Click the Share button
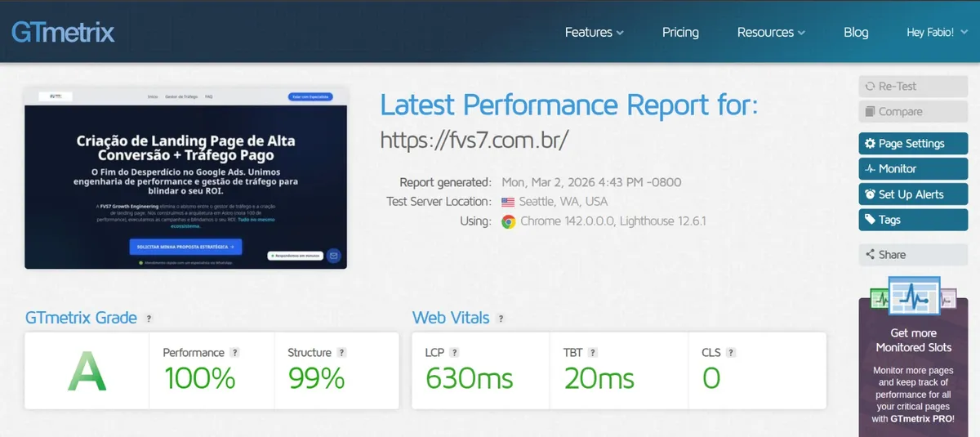 tap(913, 255)
